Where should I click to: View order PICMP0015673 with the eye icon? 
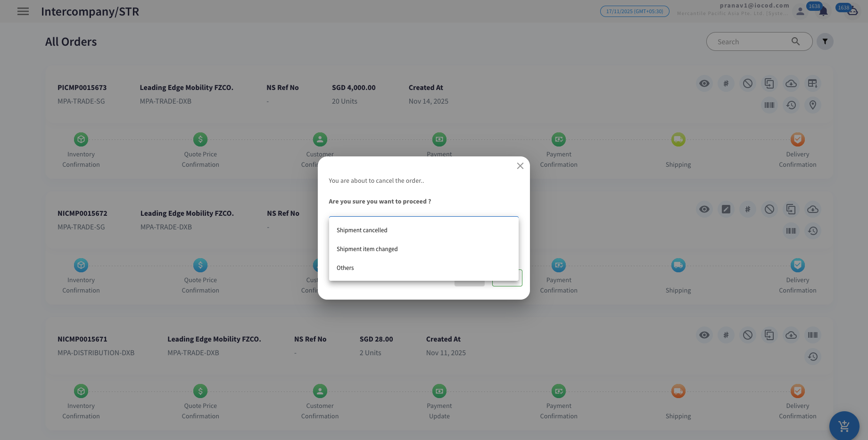click(x=704, y=83)
